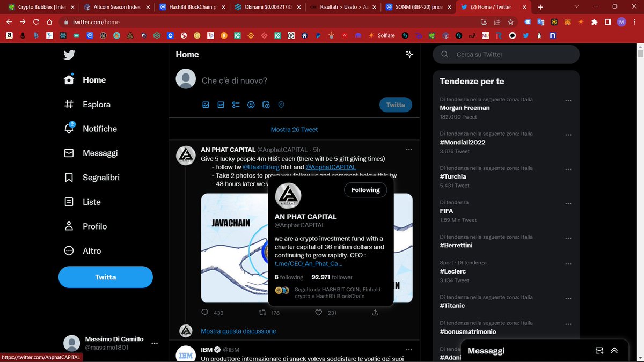This screenshot has width=644, height=362.
Task: Click the Twitter bird logo in sidebar
Action: 69,55
